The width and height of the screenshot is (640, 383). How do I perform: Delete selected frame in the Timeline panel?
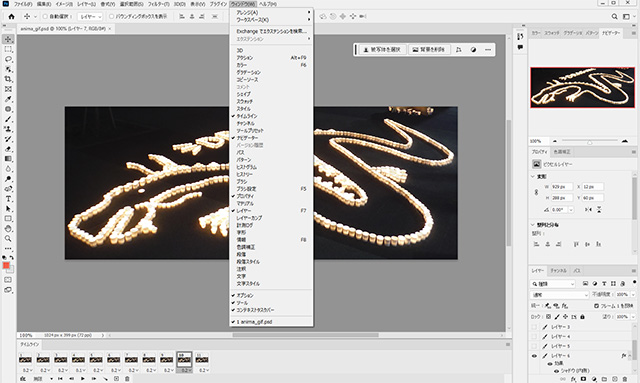(x=127, y=379)
